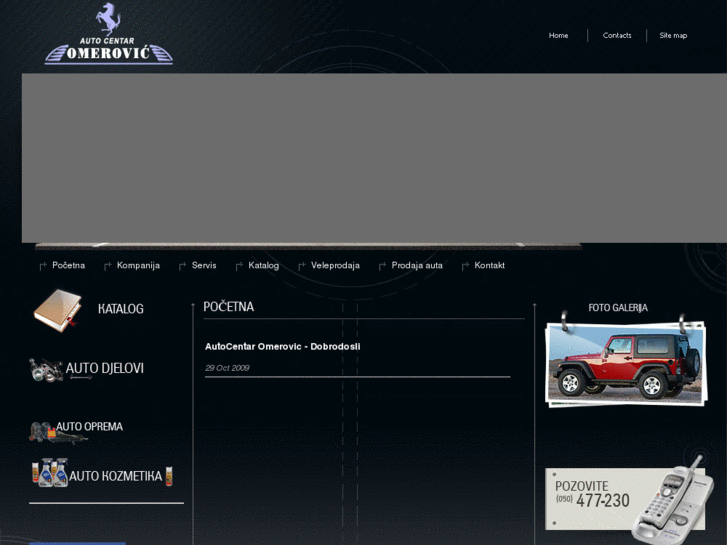Click the 29 Oct 2009 date text

coord(227,368)
